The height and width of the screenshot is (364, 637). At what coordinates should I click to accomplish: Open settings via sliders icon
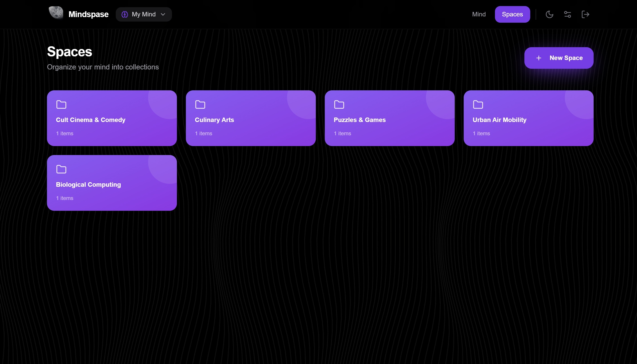[567, 14]
